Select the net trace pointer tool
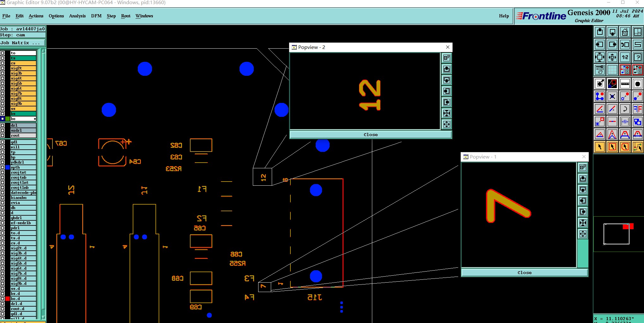The width and height of the screenshot is (644, 323). pyautogui.click(x=638, y=147)
